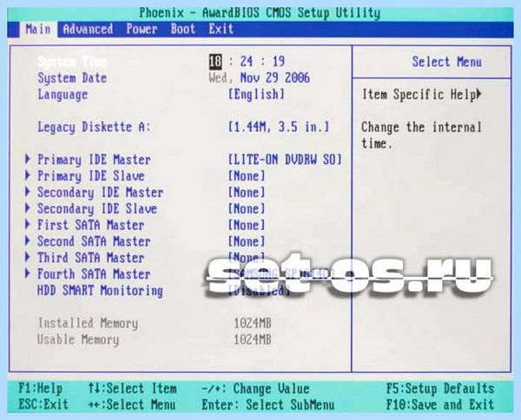Click the Legacy Diskette A: label
This screenshot has width=521, height=420.
coord(94,128)
